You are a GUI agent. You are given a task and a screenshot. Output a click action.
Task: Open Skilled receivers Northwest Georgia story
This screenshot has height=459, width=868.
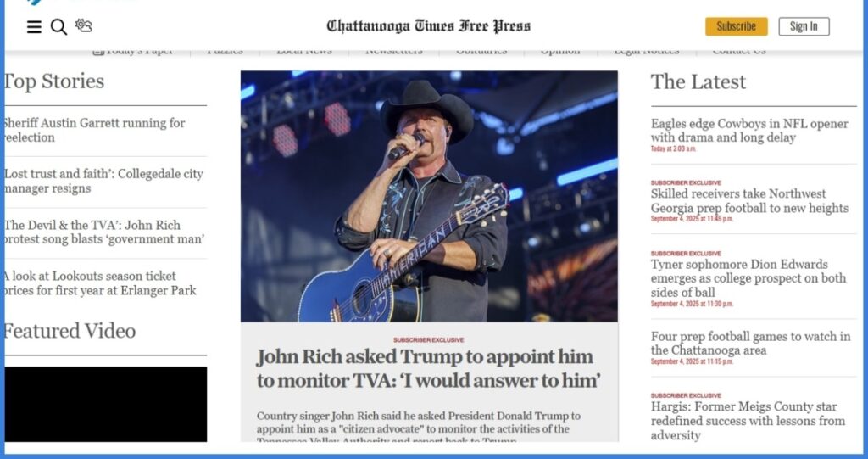[x=749, y=201]
